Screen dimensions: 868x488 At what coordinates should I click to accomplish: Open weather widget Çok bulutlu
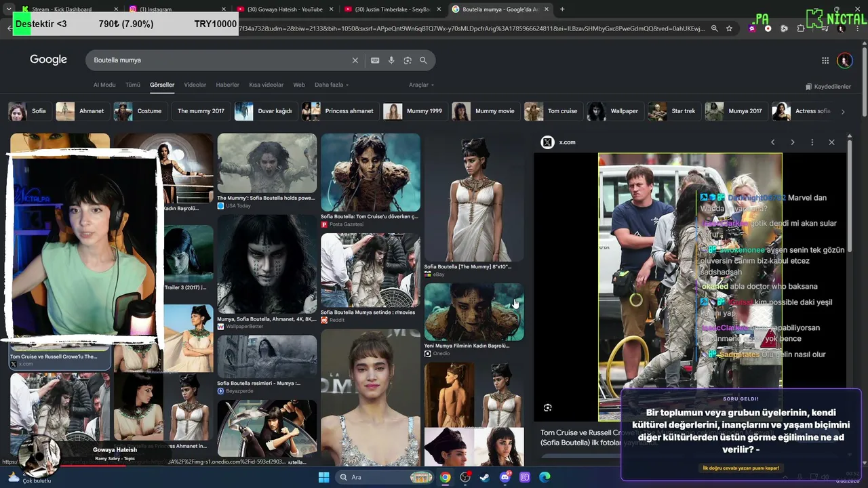pyautogui.click(x=28, y=478)
